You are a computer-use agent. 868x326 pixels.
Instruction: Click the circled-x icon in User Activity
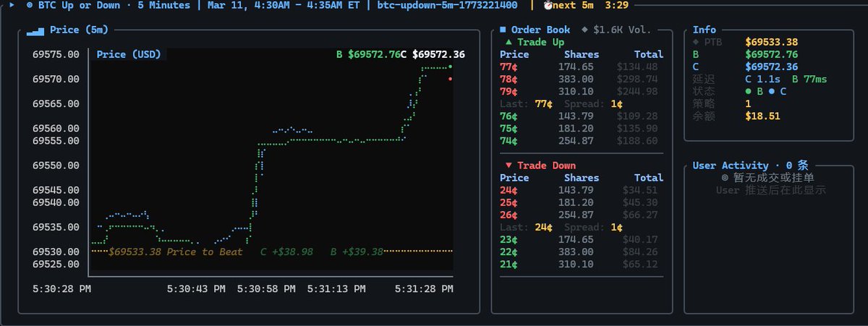pos(726,177)
